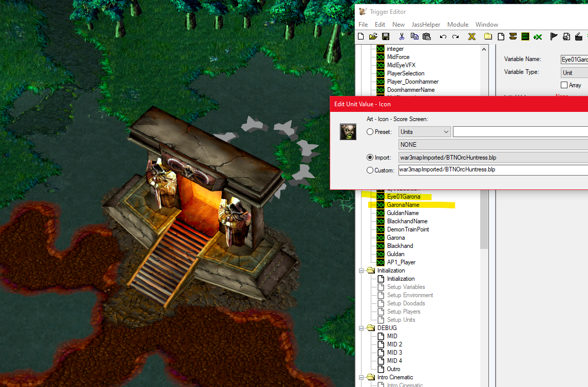Open the Variable Type dropdown
The width and height of the screenshot is (588, 387).
(x=574, y=73)
